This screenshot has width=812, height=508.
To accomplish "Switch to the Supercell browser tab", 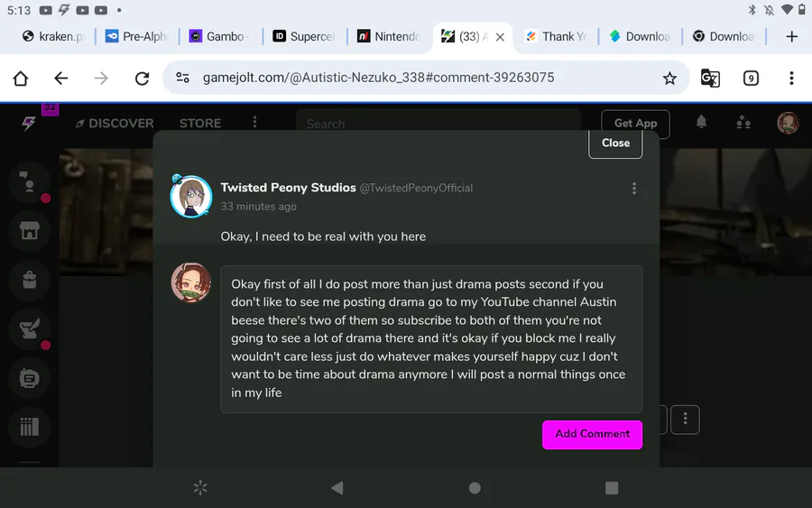I will point(304,36).
